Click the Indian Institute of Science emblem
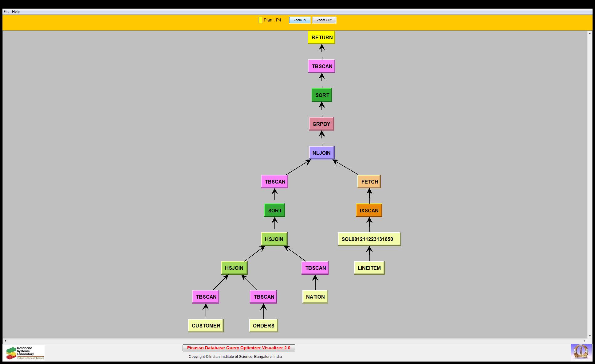The height and width of the screenshot is (364, 595). coord(581,352)
